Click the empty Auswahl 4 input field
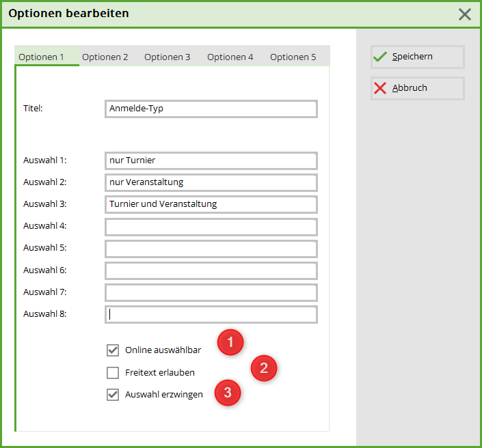This screenshot has height=448, width=482. (x=211, y=227)
